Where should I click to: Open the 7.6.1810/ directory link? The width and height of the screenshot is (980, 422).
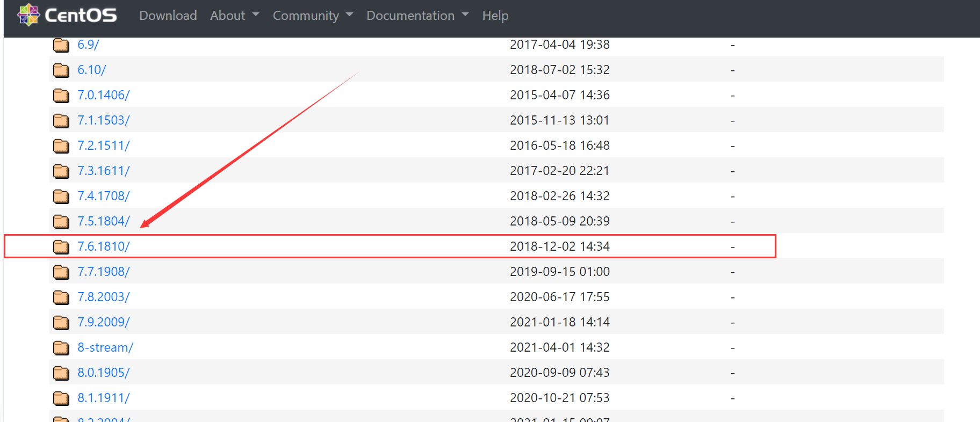(104, 246)
